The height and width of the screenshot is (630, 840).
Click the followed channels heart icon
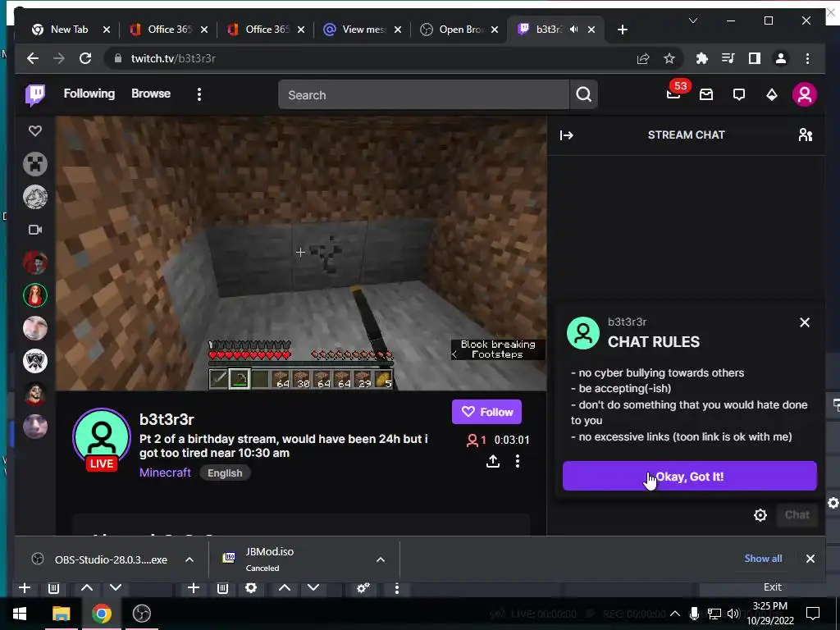point(35,130)
